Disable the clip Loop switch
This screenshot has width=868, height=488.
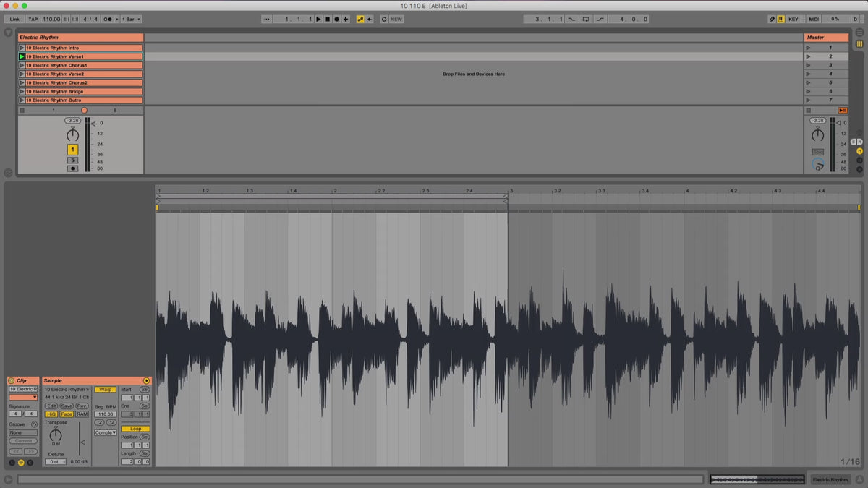(135, 429)
